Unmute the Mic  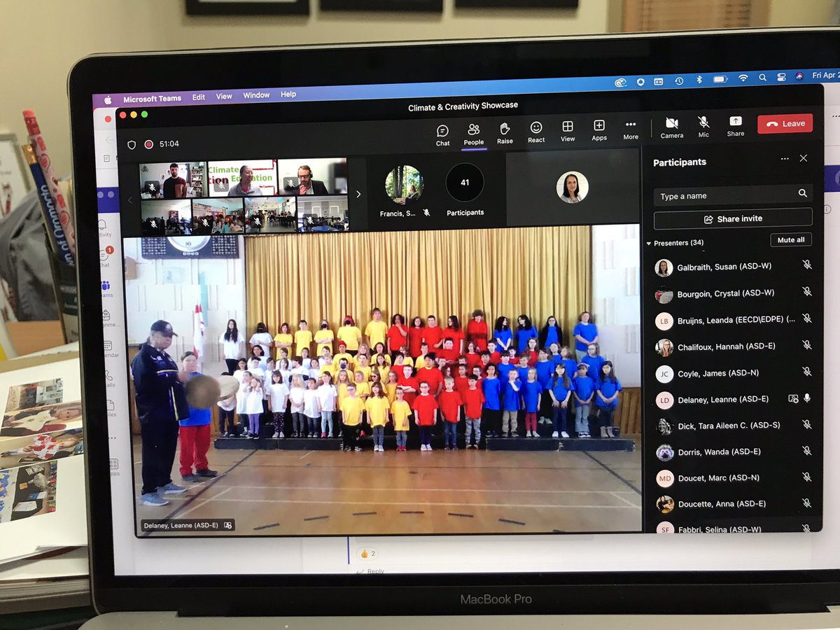(703, 127)
